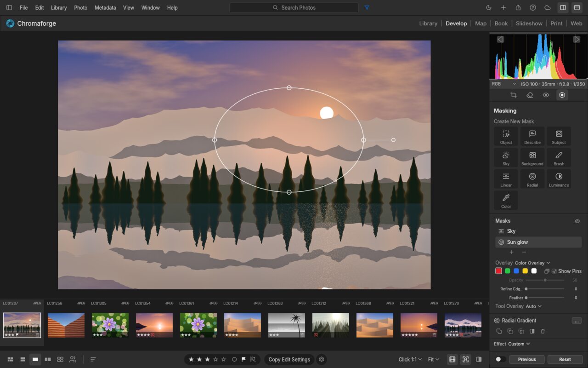Open the Tool Overlay Auto dropdown
The width and height of the screenshot is (588, 368).
point(533,306)
